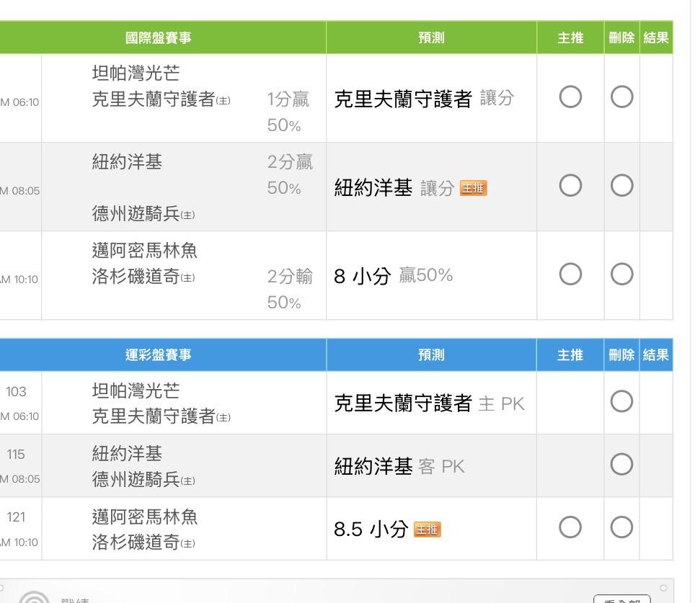Select 刪除 radio for 紐約洋基 讓分 row

coord(621,186)
